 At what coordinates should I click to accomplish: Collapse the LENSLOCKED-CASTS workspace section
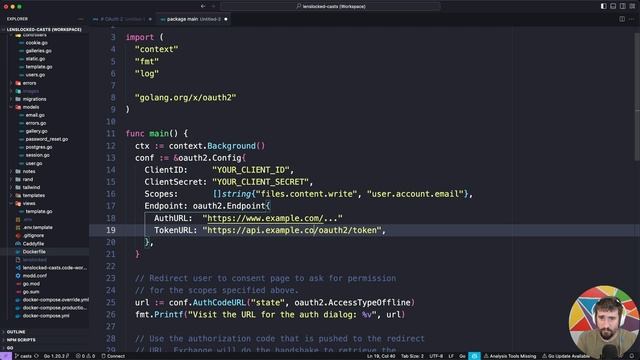pos(44,30)
